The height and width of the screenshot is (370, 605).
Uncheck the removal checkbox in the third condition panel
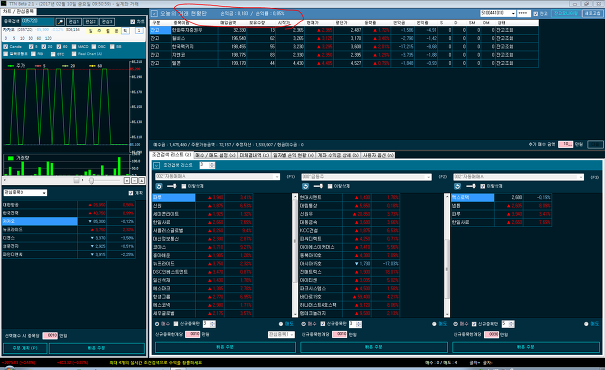tap(483, 186)
